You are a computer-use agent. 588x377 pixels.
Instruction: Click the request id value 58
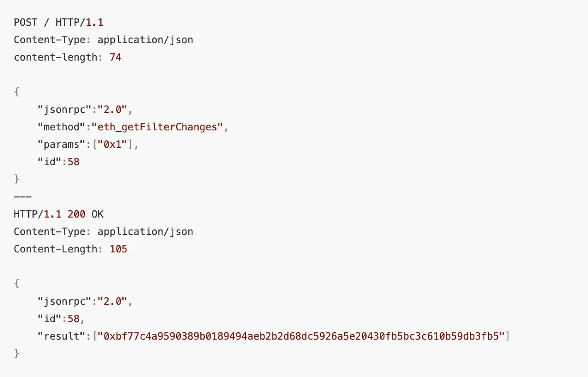73,162
